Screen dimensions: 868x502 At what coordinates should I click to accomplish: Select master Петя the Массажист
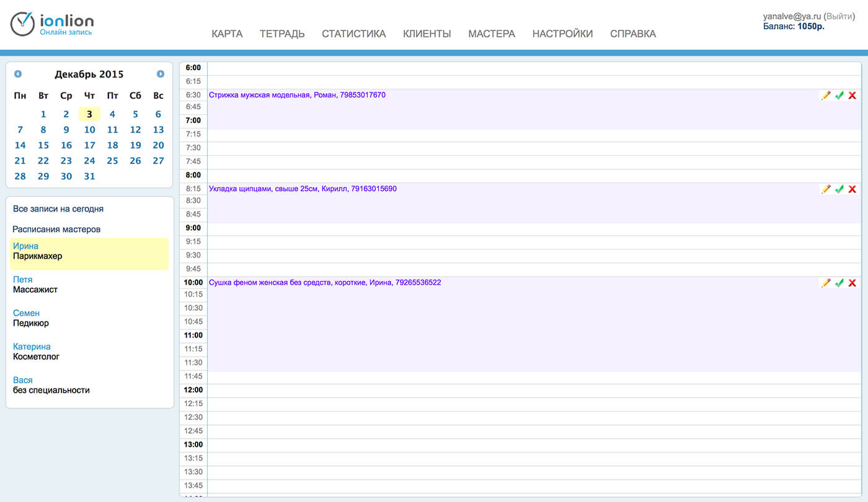23,280
